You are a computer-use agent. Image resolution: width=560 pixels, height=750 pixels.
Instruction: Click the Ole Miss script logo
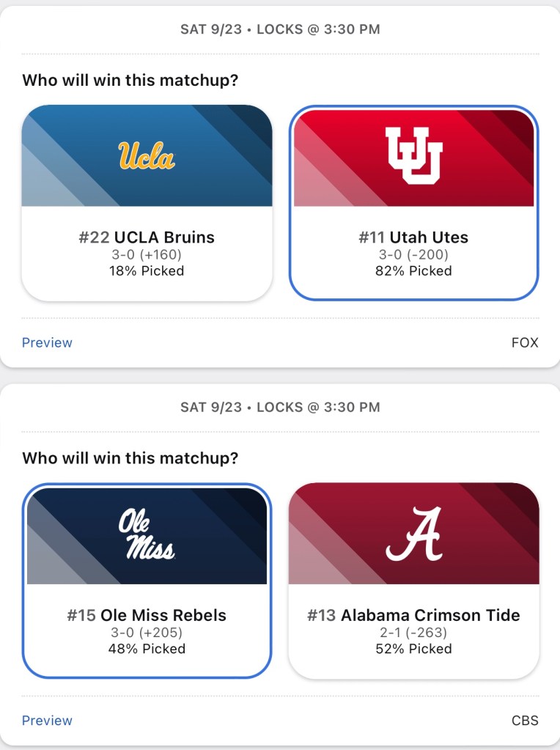(x=147, y=534)
